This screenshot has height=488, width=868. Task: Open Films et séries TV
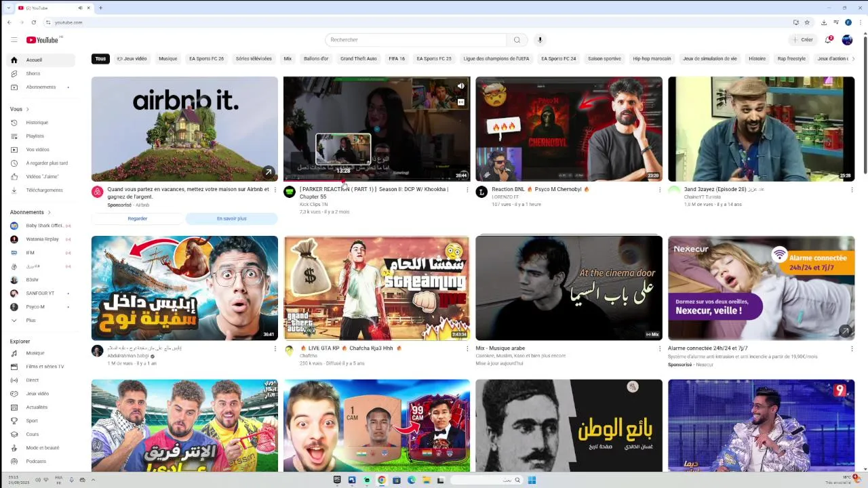pyautogui.click(x=45, y=367)
